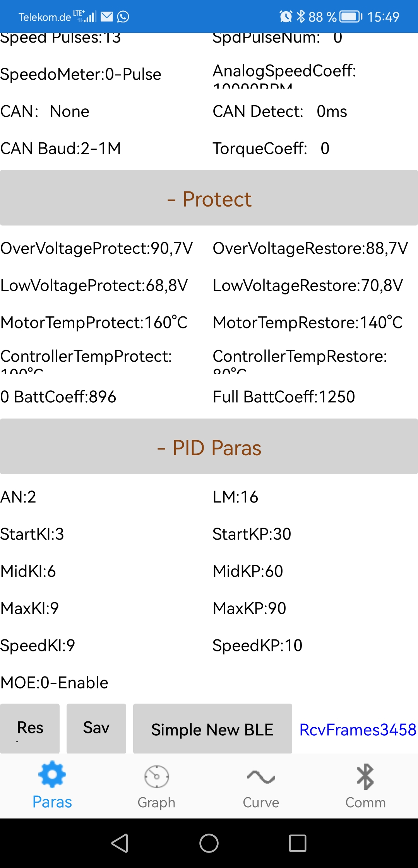
Task: Edit the MotorTempRestore value
Action: pyautogui.click(x=308, y=323)
